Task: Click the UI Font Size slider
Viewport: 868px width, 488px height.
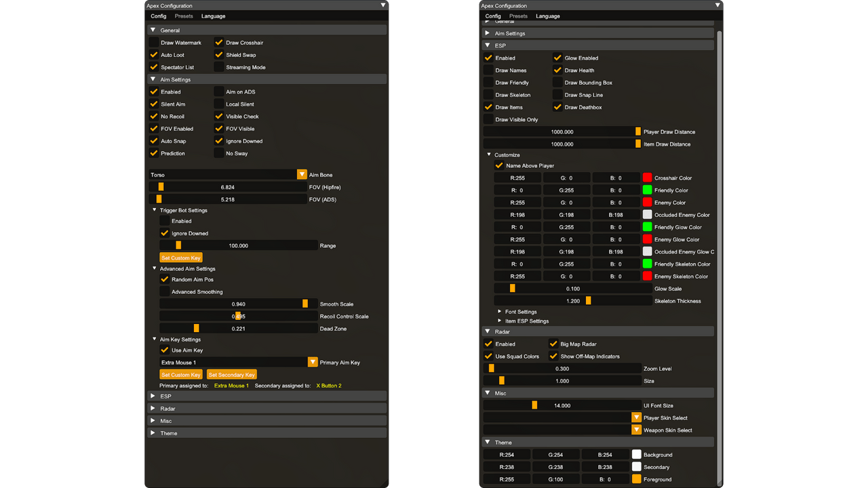Action: point(562,405)
